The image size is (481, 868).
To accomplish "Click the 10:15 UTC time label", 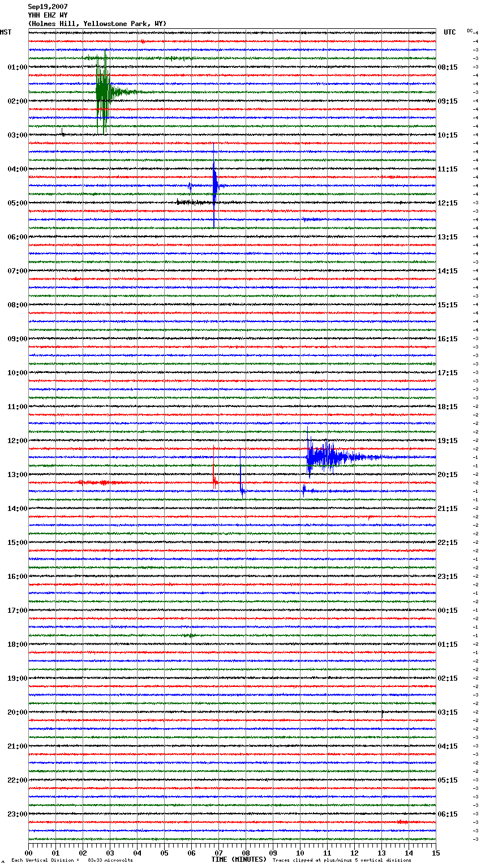I will click(448, 135).
